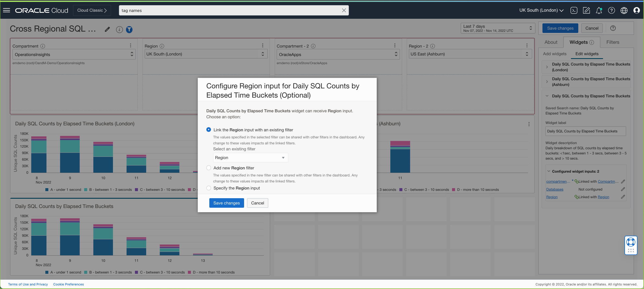Open Terms of Use and Privacy link
The image size is (644, 289).
tap(28, 284)
